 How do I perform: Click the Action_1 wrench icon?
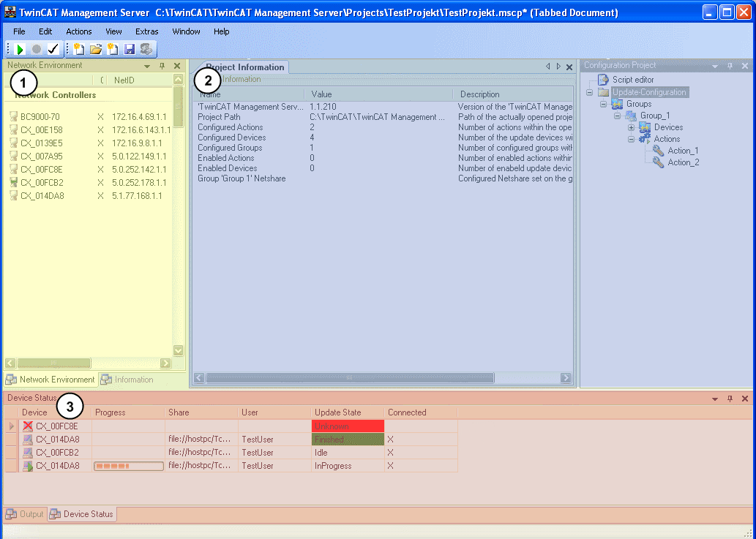click(x=658, y=150)
